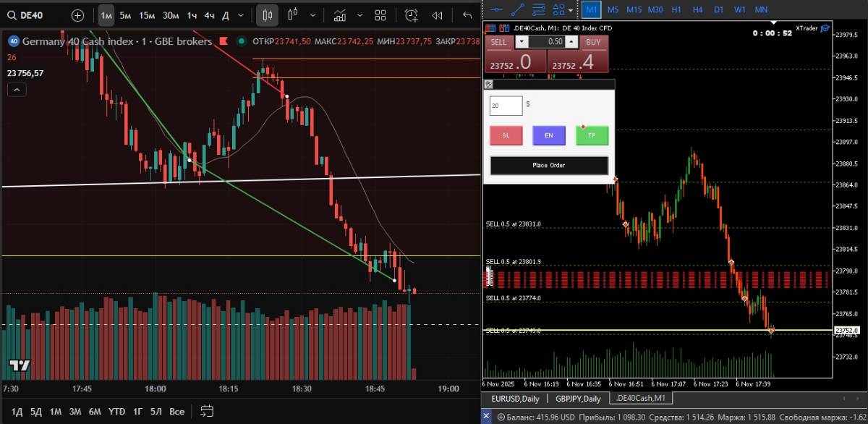Viewport: 868px width, 424px height.
Task: Collapse the indicator legend with chevron button
Action: coord(17,90)
